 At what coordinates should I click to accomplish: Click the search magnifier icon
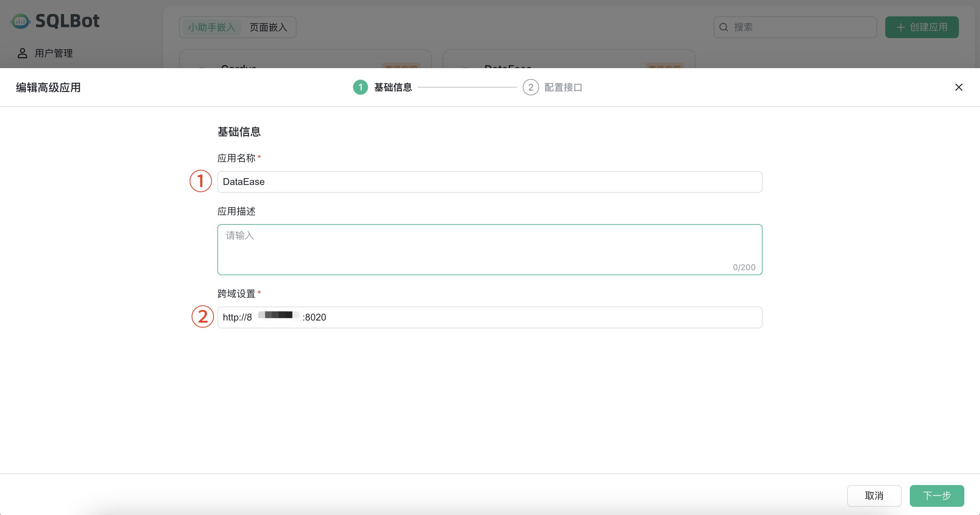point(724,27)
